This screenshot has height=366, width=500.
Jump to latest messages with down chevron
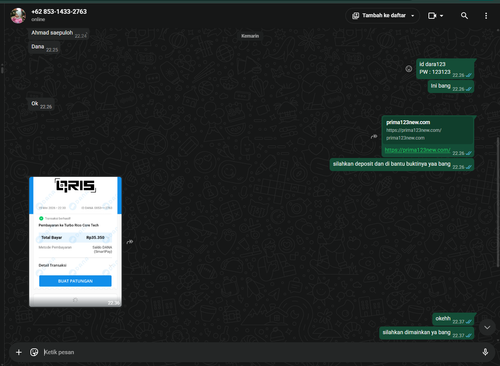[487, 328]
